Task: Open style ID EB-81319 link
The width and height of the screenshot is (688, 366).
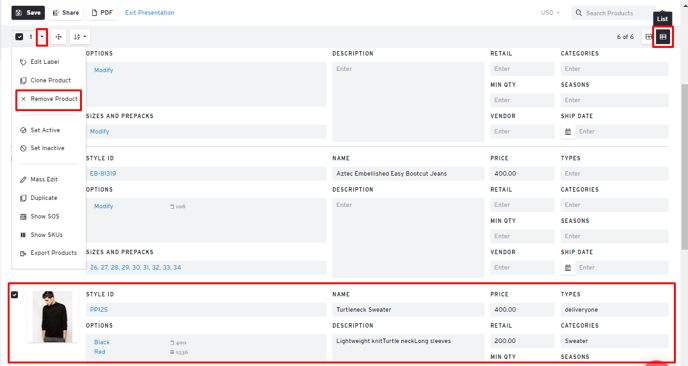Action: 103,174
